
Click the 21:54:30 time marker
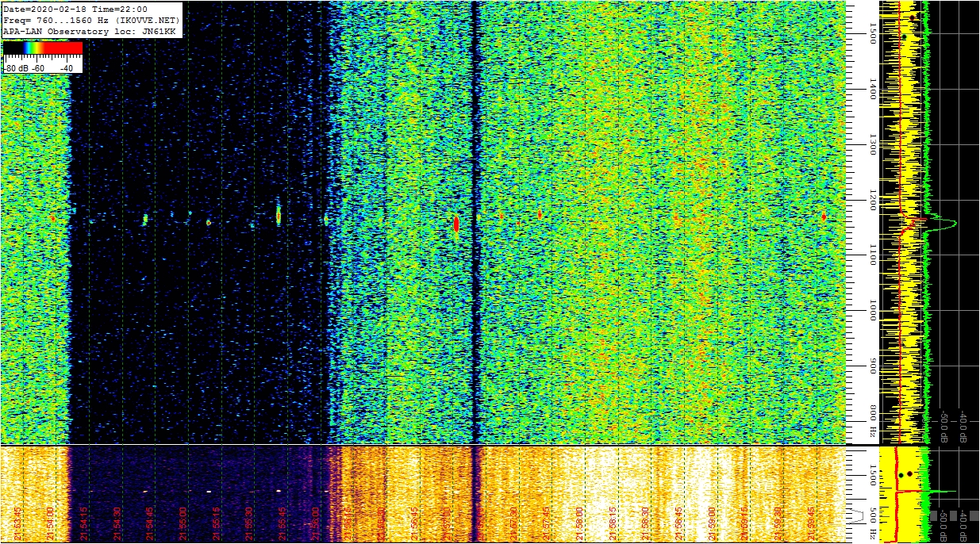(117, 523)
